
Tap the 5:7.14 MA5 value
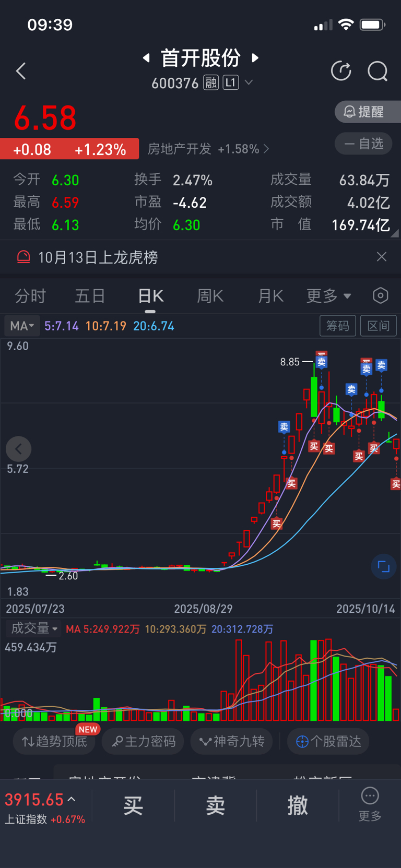62,326
